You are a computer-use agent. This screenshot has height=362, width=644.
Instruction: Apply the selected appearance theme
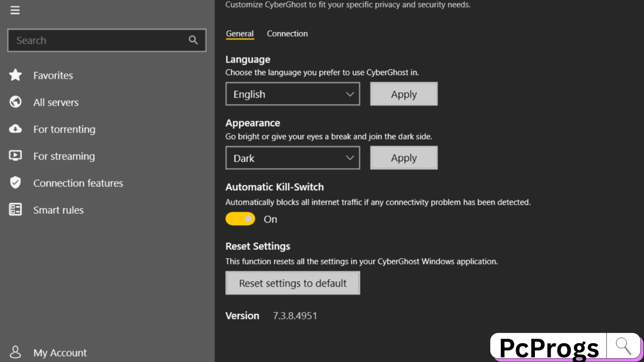pos(404,158)
